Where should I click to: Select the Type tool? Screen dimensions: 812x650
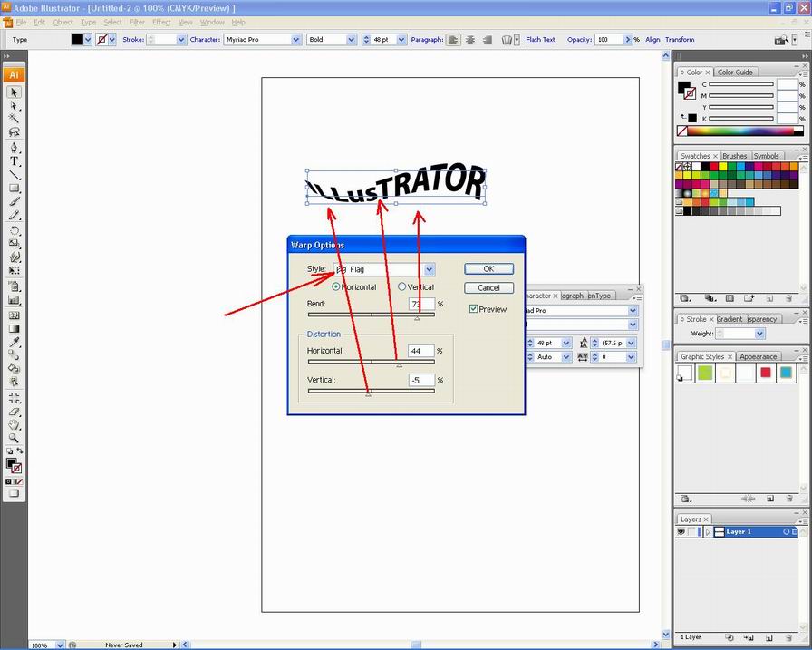(14, 161)
